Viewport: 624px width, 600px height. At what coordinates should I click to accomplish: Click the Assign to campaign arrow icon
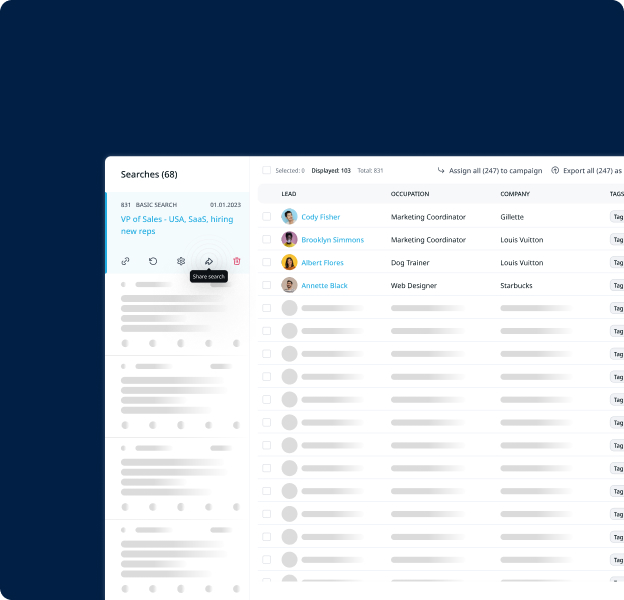coord(441,170)
